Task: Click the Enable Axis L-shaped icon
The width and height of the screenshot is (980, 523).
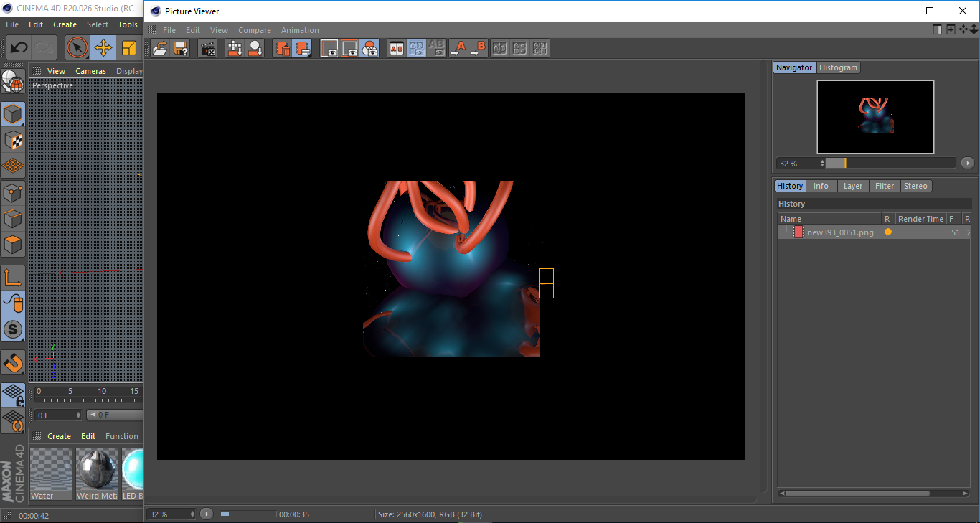Action: (13, 278)
